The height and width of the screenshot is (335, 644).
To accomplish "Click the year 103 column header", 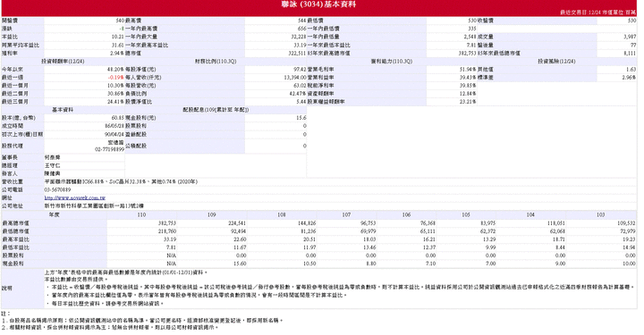I will point(601,214).
